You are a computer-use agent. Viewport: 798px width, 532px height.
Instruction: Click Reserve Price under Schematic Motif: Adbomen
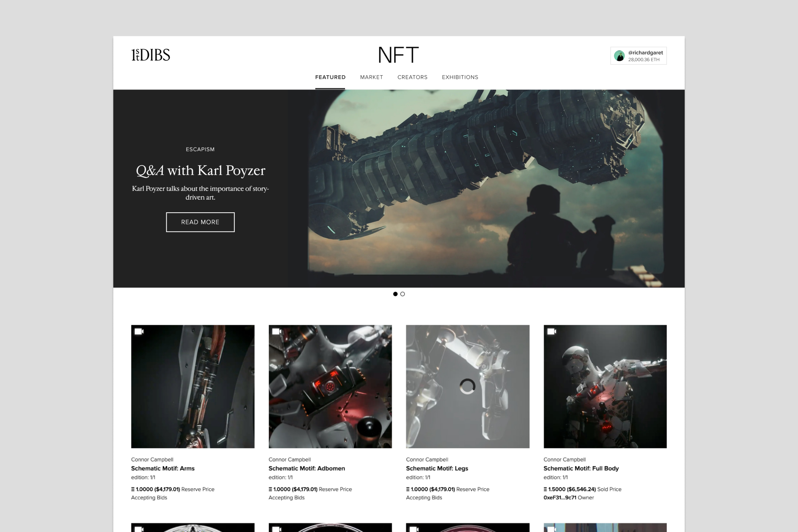[335, 489]
